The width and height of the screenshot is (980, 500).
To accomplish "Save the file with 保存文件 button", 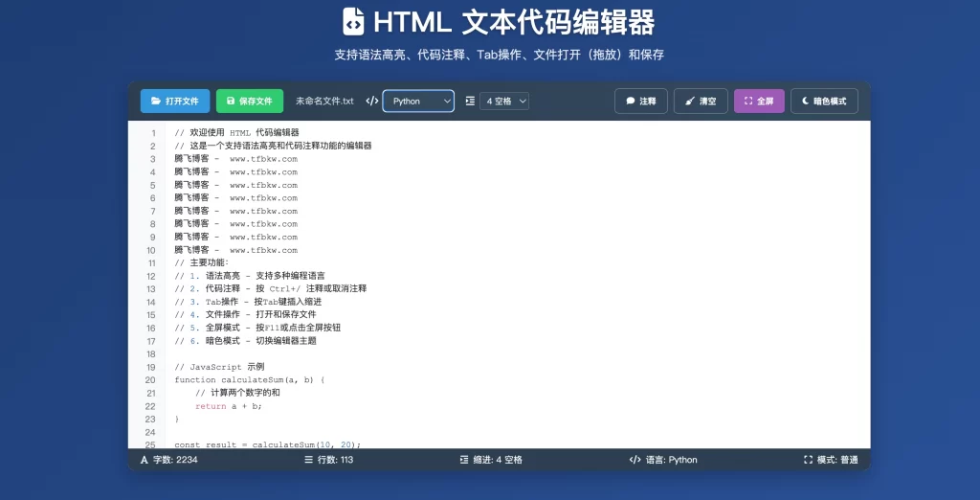I will (x=250, y=101).
